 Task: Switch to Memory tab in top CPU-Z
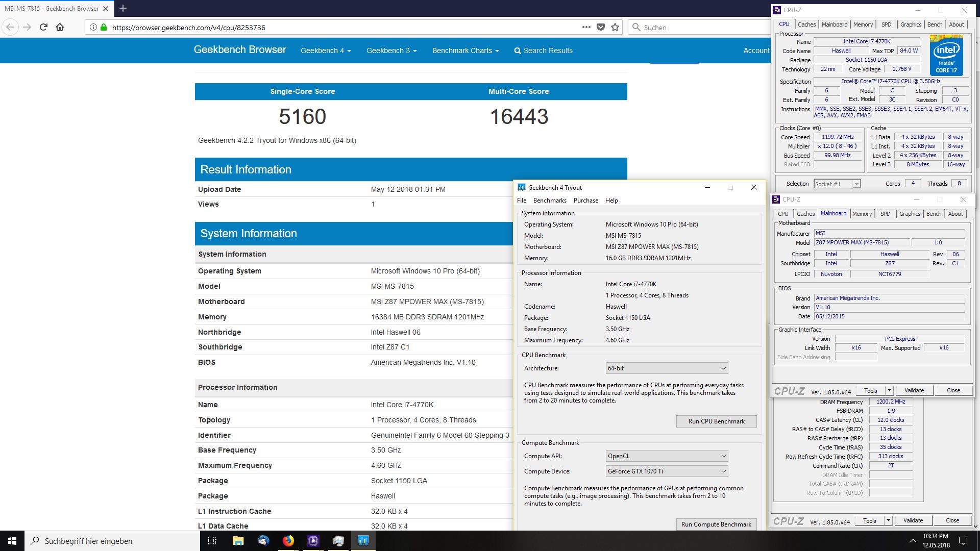(863, 24)
